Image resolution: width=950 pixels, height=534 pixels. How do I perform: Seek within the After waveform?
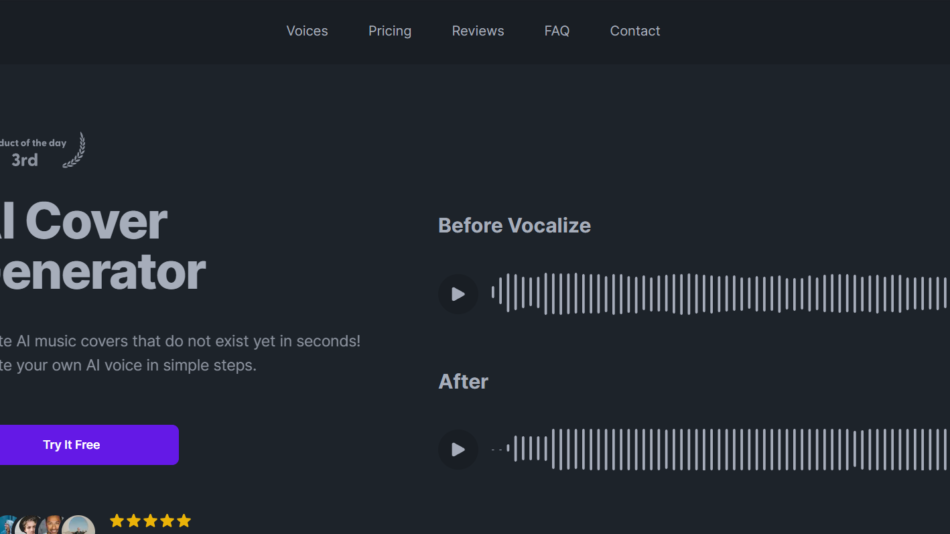[x=720, y=450]
